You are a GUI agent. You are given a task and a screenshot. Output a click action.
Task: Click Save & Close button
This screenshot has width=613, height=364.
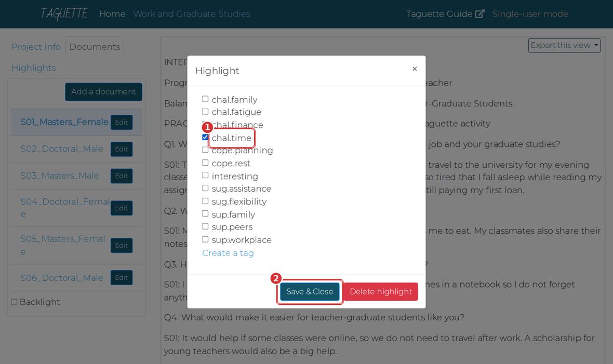[310, 292]
